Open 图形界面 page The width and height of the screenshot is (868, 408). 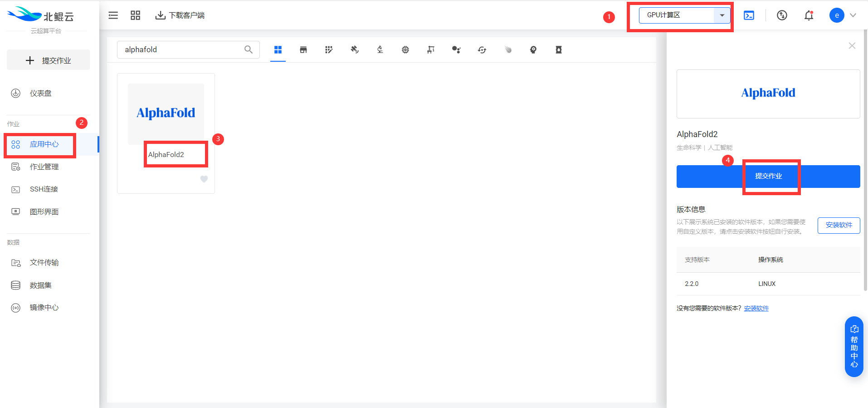44,212
